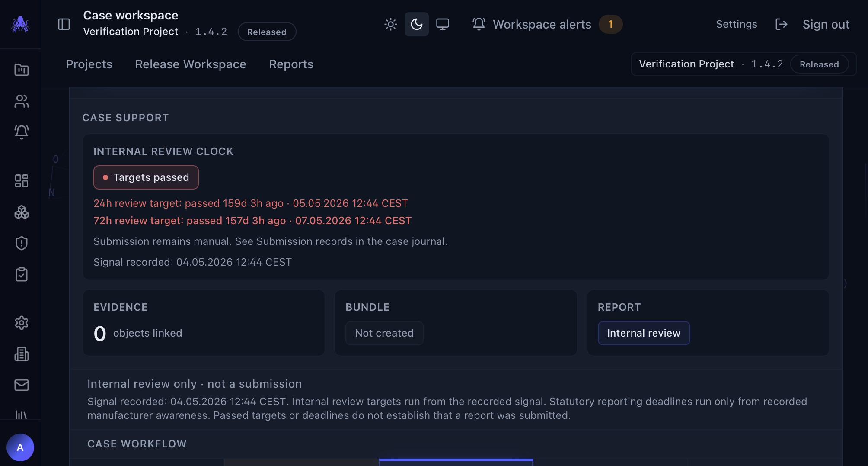Toggle the sidebar panel icon
The image size is (868, 466).
pos(64,24)
